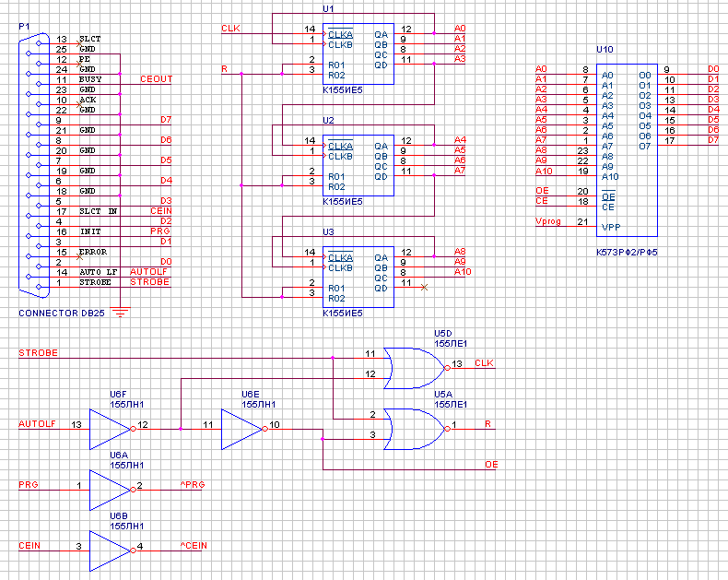Select the U3 counter chip body

click(x=356, y=277)
